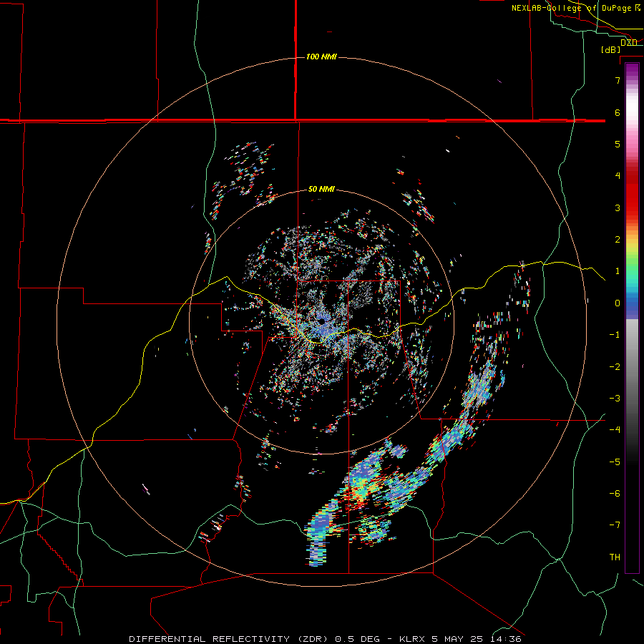644x644 pixels.
Task: Click the "5 MAY 25" date in caption
Action: [457, 639]
